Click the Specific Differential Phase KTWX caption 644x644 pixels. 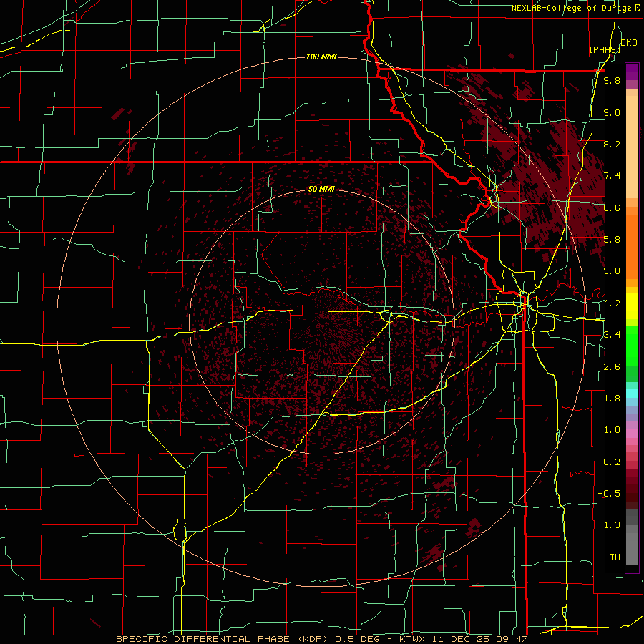[x=321, y=639]
